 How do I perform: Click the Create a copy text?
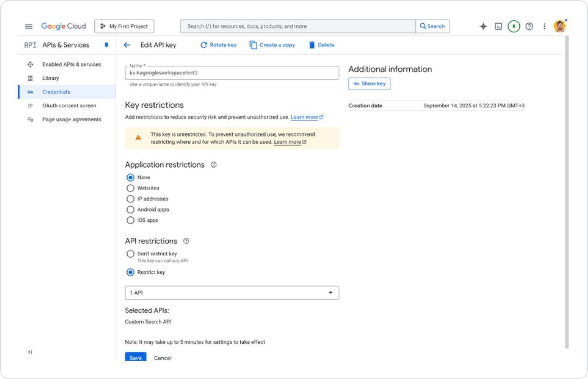tap(277, 45)
